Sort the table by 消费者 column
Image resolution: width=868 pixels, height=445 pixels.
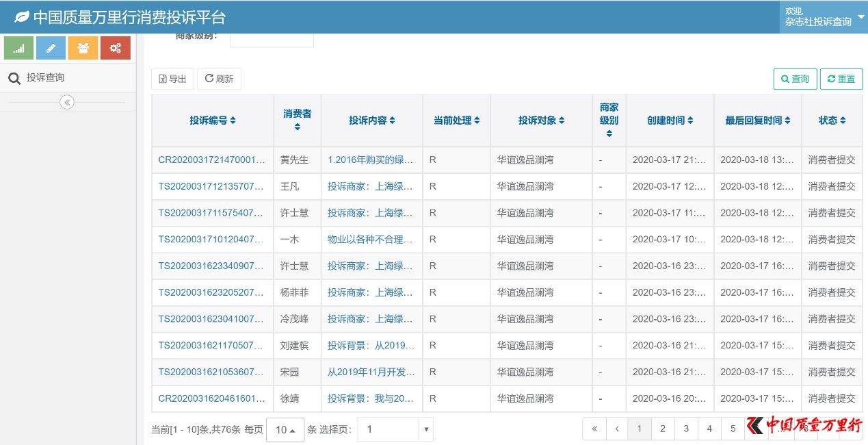297,120
